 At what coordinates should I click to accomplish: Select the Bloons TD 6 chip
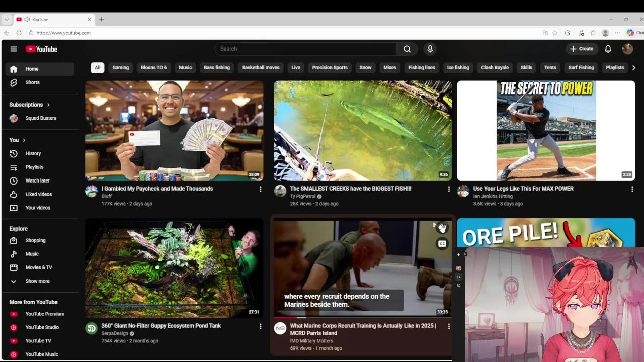154,68
